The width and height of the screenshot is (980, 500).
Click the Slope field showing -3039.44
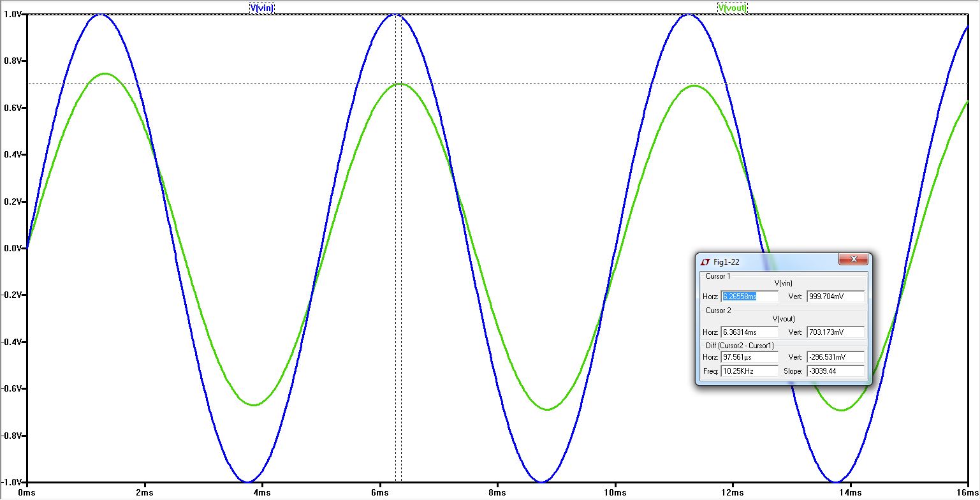click(x=835, y=371)
